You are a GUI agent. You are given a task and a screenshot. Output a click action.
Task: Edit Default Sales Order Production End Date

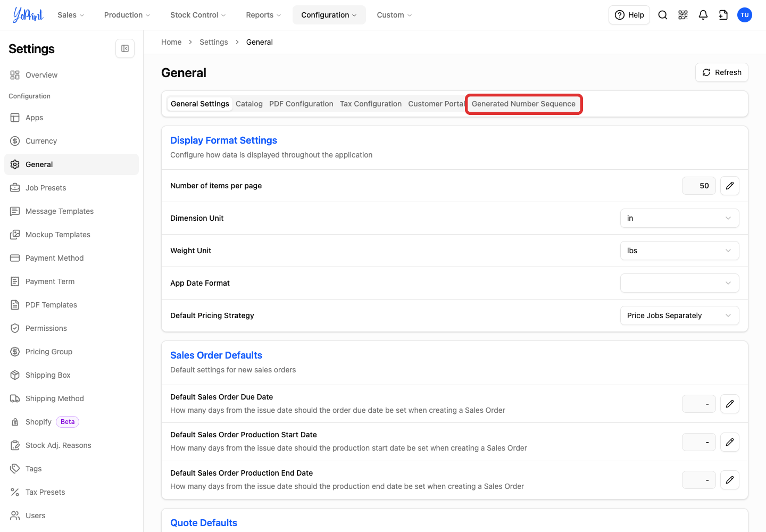point(730,480)
